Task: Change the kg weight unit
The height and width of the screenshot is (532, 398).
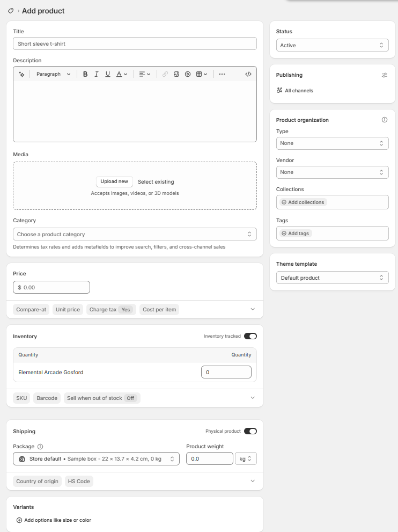Action: (x=246, y=458)
